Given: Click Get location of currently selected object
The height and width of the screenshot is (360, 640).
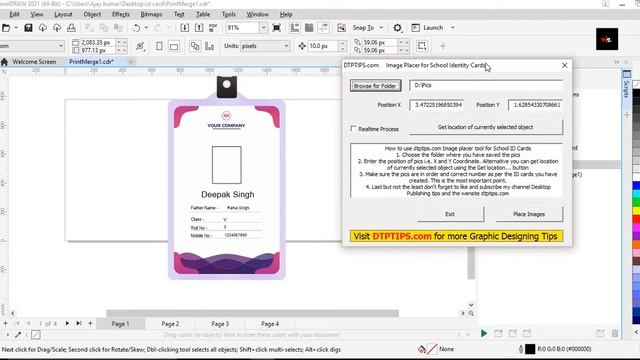Looking at the screenshot, I should coord(485,127).
